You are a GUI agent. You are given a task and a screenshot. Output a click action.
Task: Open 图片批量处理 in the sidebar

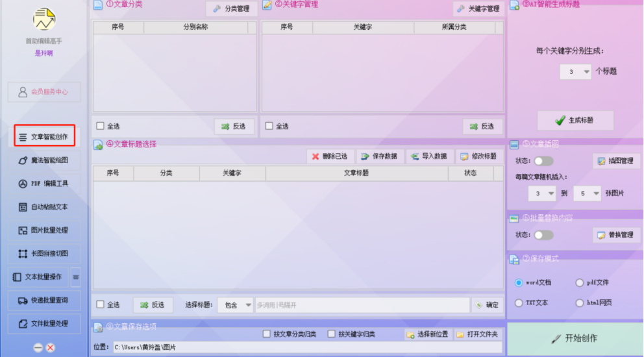click(44, 230)
